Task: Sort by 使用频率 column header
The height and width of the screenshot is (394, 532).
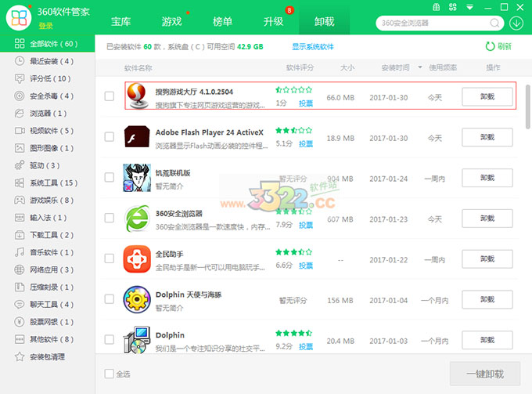Action: coord(443,67)
